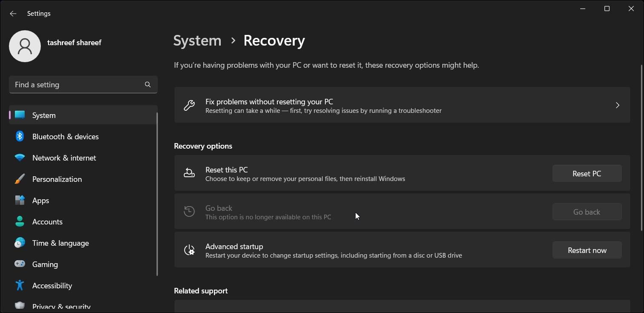Click the troubleshooter wrench icon
The width and height of the screenshot is (644, 313).
pyautogui.click(x=189, y=105)
